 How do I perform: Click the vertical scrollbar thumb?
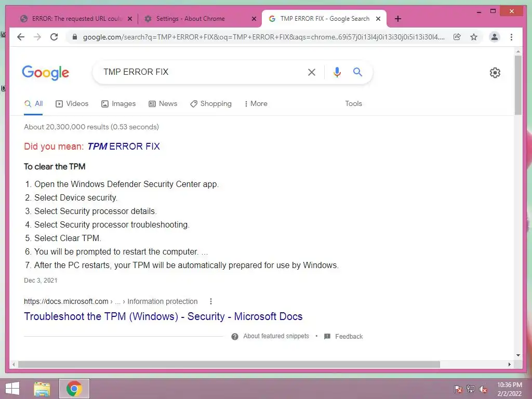tap(518, 85)
